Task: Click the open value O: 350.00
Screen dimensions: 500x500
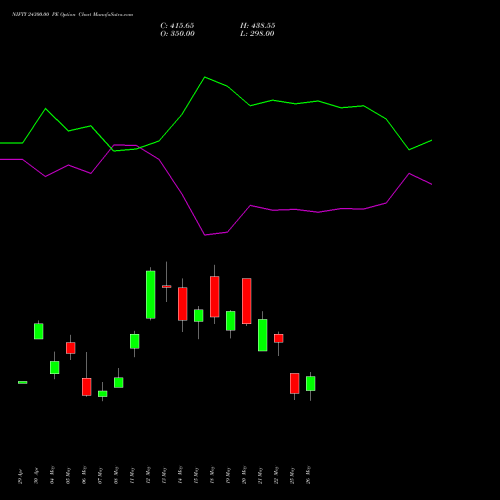Action: (177, 34)
